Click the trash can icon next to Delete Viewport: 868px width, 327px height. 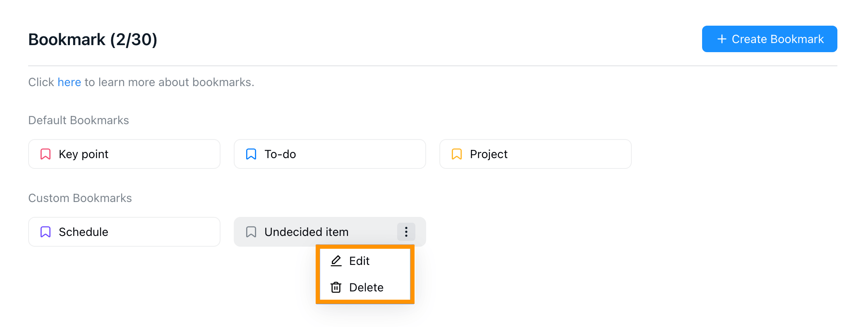(x=336, y=287)
